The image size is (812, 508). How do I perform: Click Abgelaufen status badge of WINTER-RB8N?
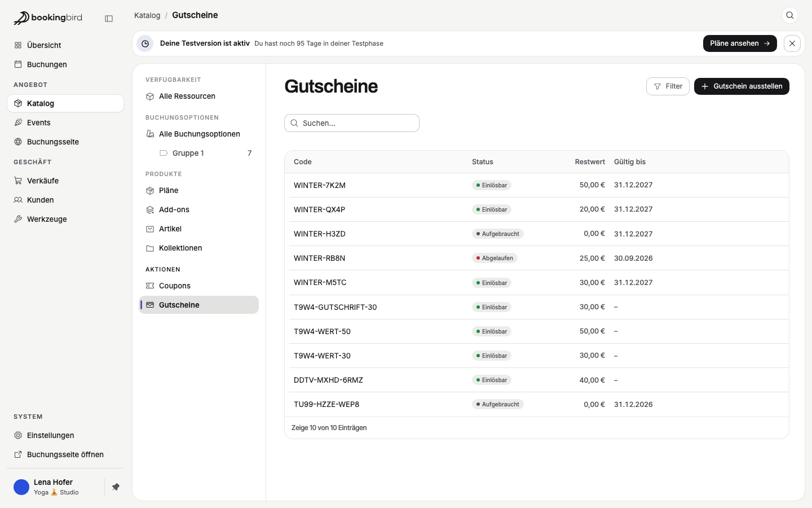tap(495, 258)
